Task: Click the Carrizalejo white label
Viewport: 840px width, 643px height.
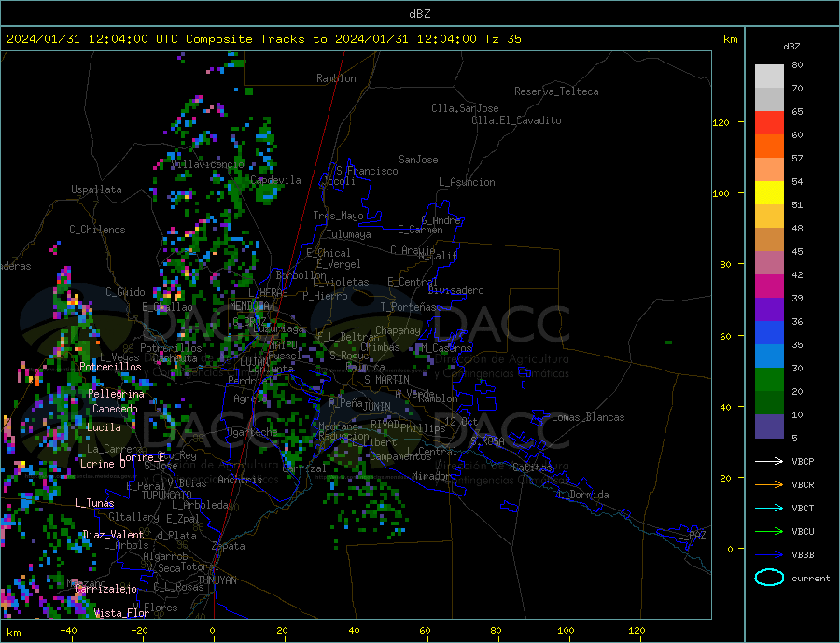Action: point(106,590)
